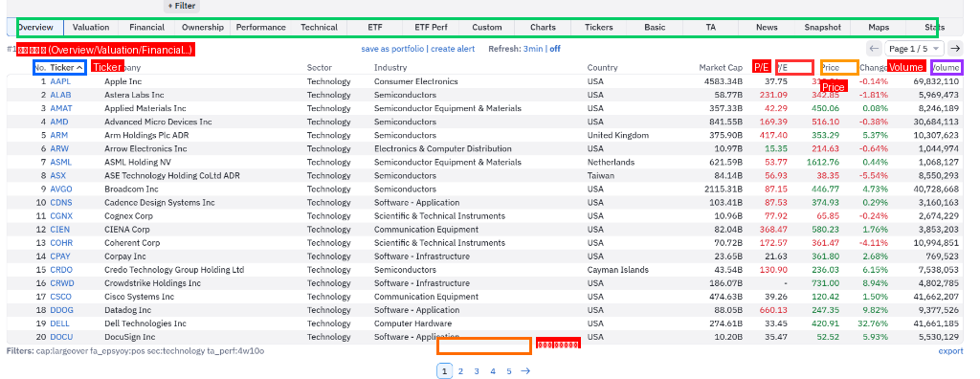The image size is (980, 379).
Task: Open the ASML ticker link
Action: click(x=60, y=162)
